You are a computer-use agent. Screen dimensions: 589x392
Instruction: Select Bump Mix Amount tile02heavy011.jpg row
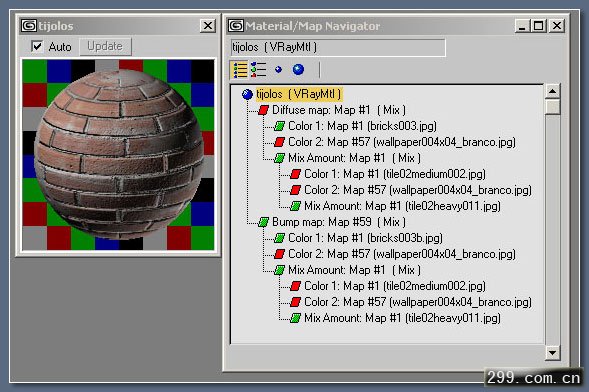click(402, 318)
